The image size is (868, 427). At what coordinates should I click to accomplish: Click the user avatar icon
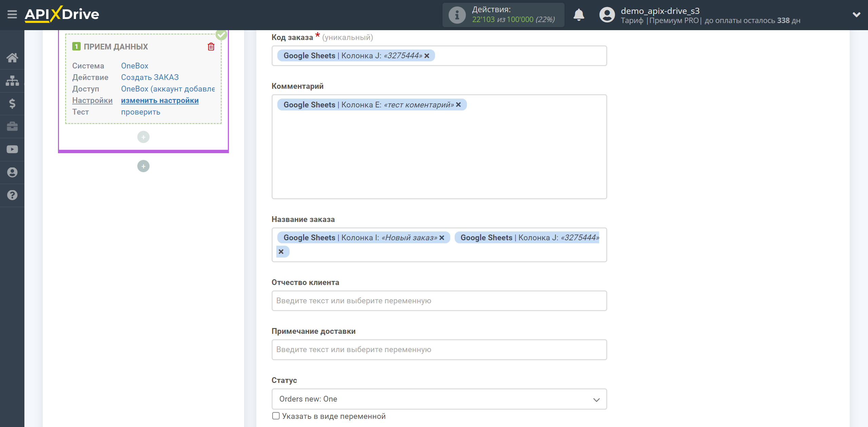(607, 15)
